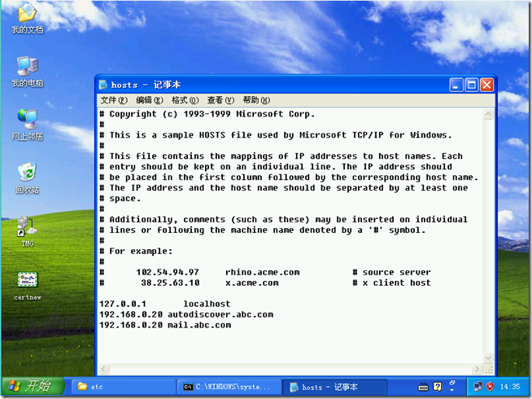This screenshot has height=399, width=532.
Task: Click the keyboard language bar icon
Action: [423, 387]
